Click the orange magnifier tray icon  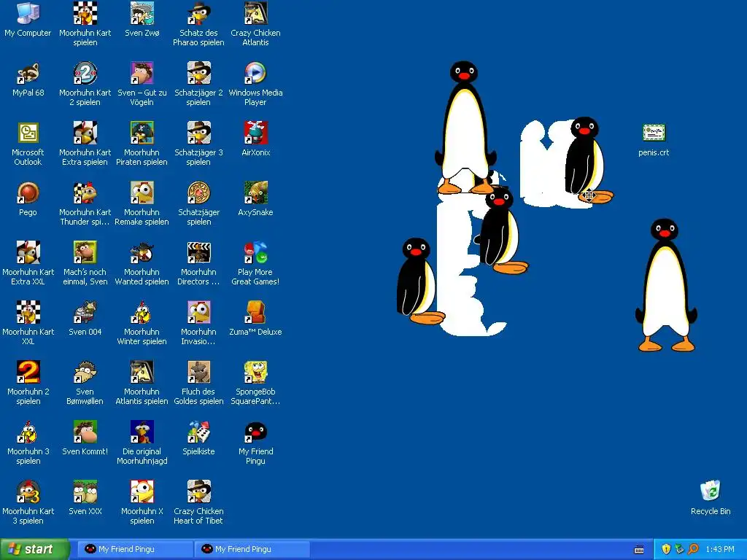(693, 549)
